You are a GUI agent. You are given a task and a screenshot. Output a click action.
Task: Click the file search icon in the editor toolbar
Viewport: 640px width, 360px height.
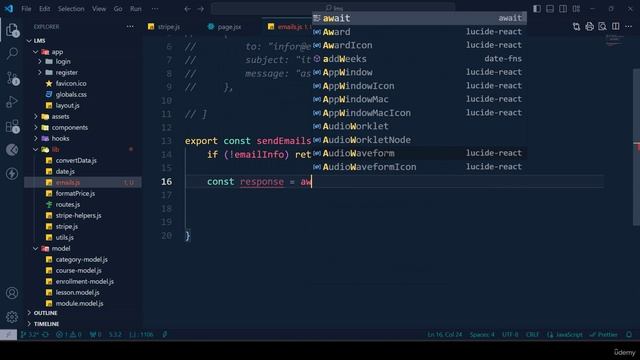[x=602, y=27]
